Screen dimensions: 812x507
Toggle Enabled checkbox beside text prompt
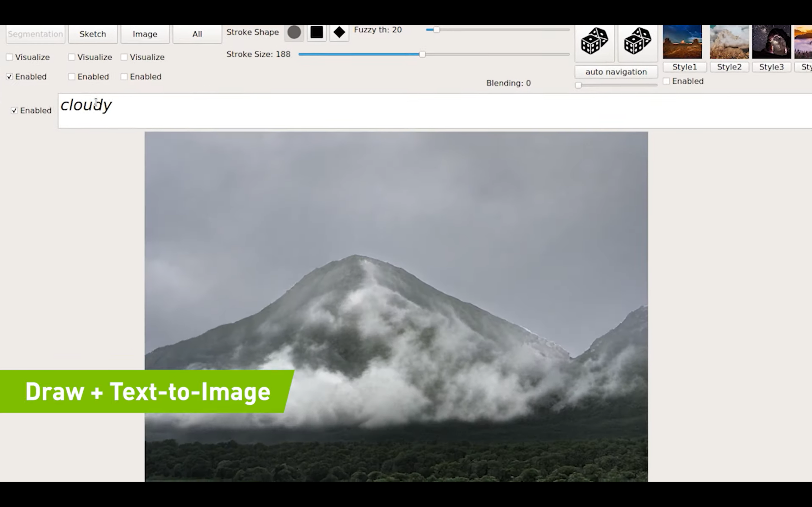[14, 111]
